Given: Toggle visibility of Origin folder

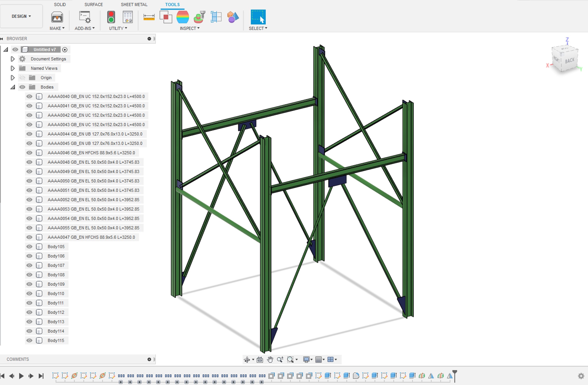Looking at the screenshot, I should 22,78.
